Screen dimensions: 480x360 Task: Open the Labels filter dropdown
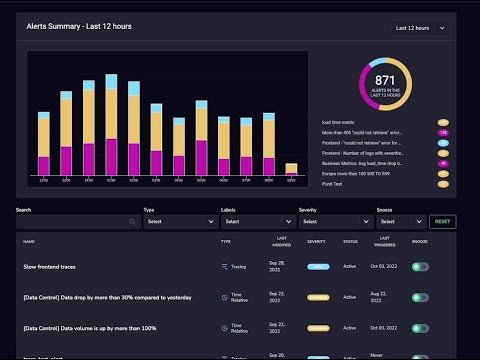coord(258,222)
